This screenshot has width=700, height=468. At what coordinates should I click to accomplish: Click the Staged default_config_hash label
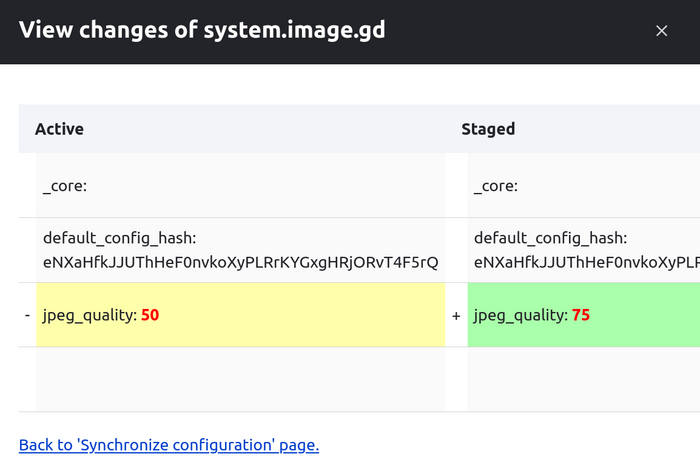[550, 238]
